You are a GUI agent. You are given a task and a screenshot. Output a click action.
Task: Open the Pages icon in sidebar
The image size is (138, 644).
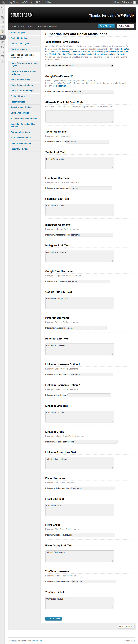3,22
